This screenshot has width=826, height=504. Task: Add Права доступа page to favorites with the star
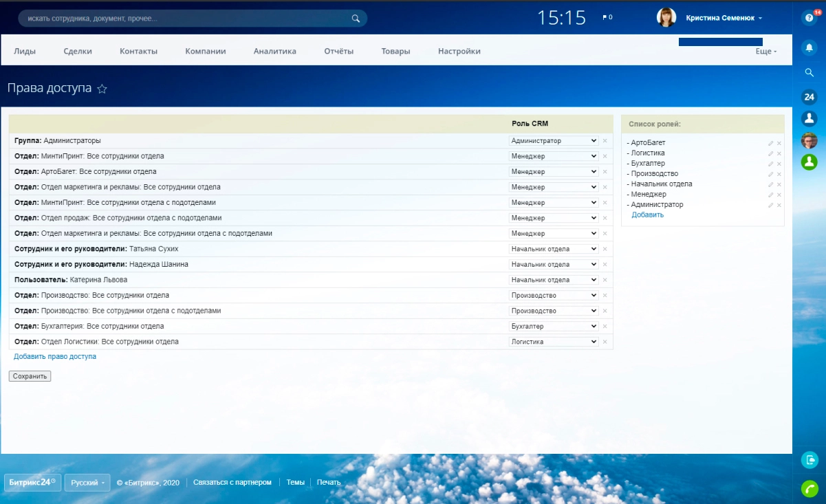tap(102, 89)
